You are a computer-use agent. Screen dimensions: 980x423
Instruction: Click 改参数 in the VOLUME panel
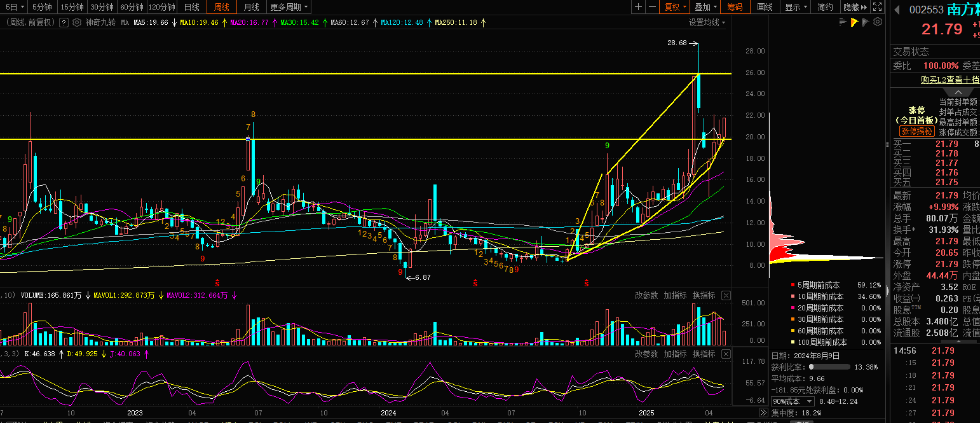(646, 296)
